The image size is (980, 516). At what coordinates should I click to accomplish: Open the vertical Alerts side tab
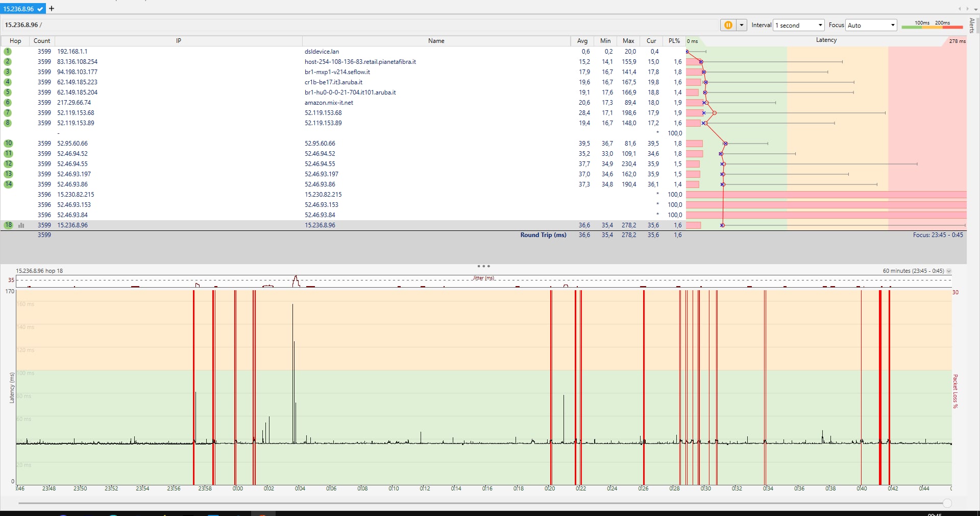point(972,26)
